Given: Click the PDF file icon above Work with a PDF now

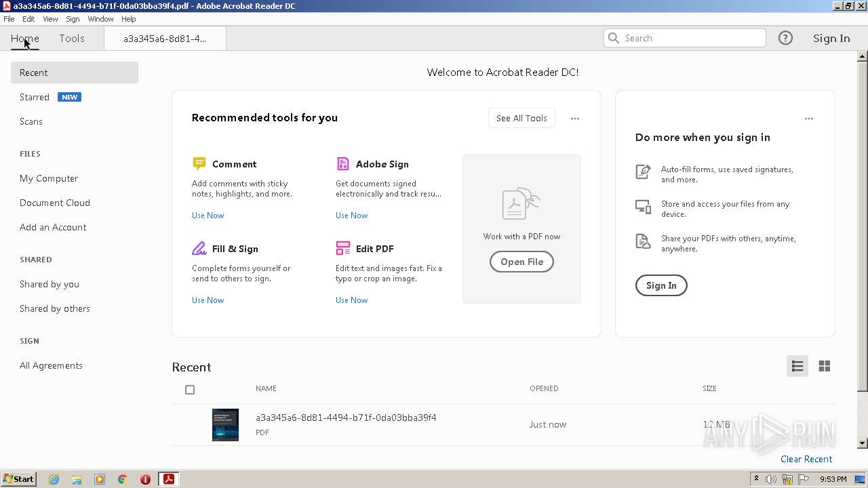Looking at the screenshot, I should tap(521, 204).
